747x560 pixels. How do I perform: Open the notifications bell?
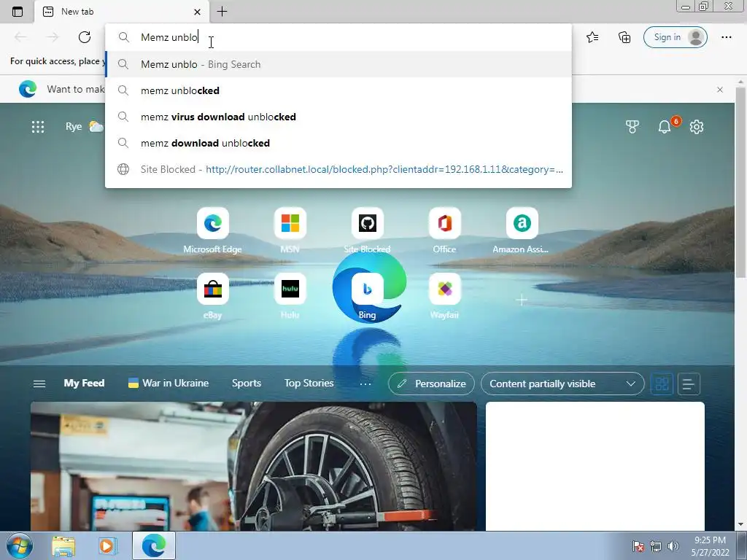(x=665, y=127)
